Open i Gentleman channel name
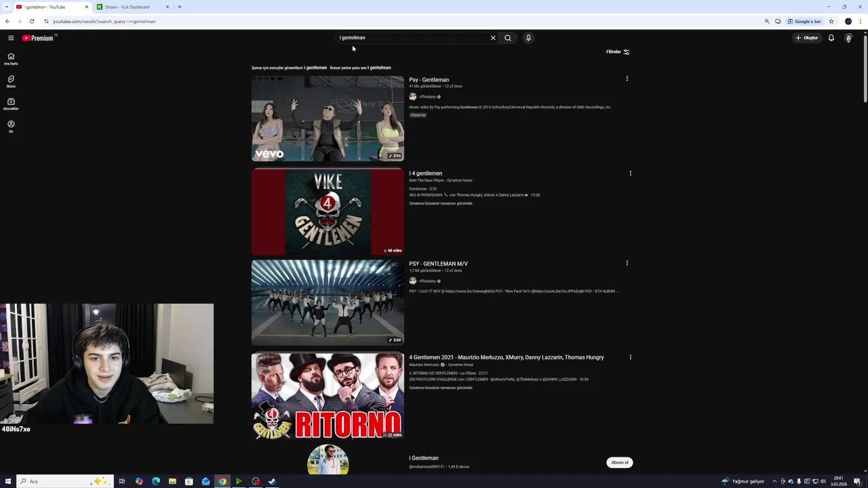The width and height of the screenshot is (868, 488). pyautogui.click(x=424, y=458)
